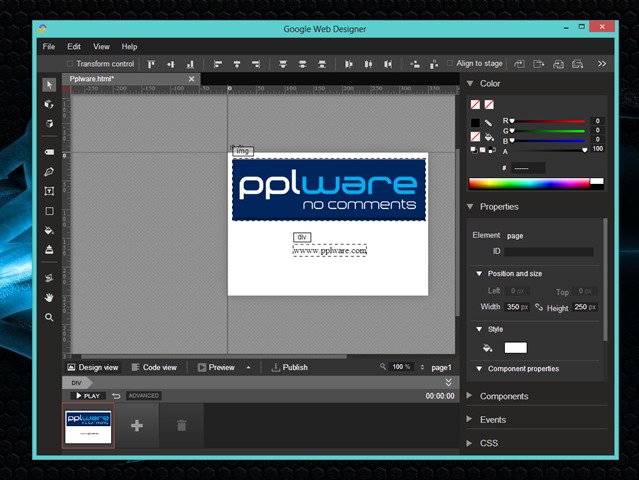Click the PLAY timeline button
Image resolution: width=639 pixels, height=480 pixels.
(88, 396)
